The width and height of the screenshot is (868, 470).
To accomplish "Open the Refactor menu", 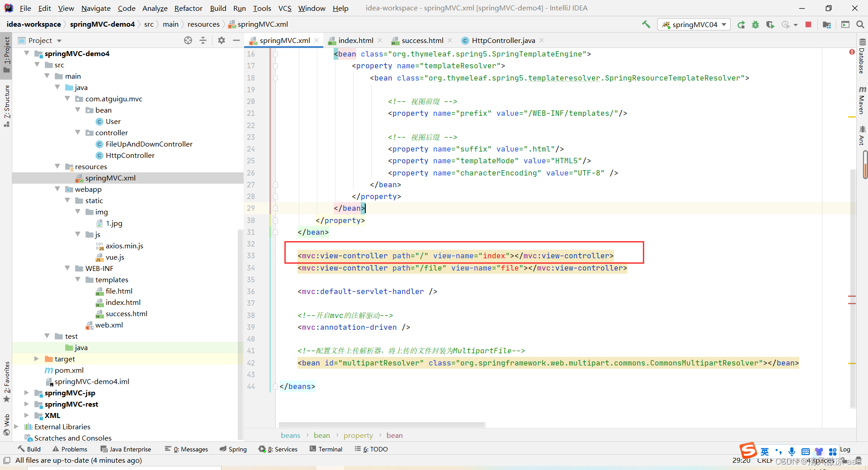I will (188, 8).
